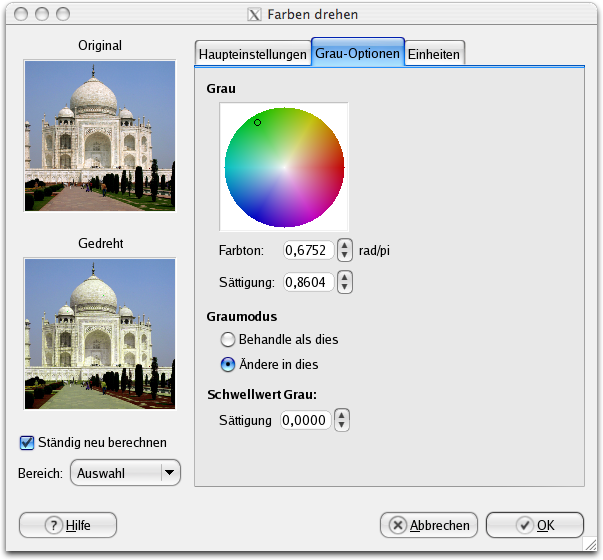
Task: Click the 'rad/pi' unit label
Action: (x=374, y=251)
